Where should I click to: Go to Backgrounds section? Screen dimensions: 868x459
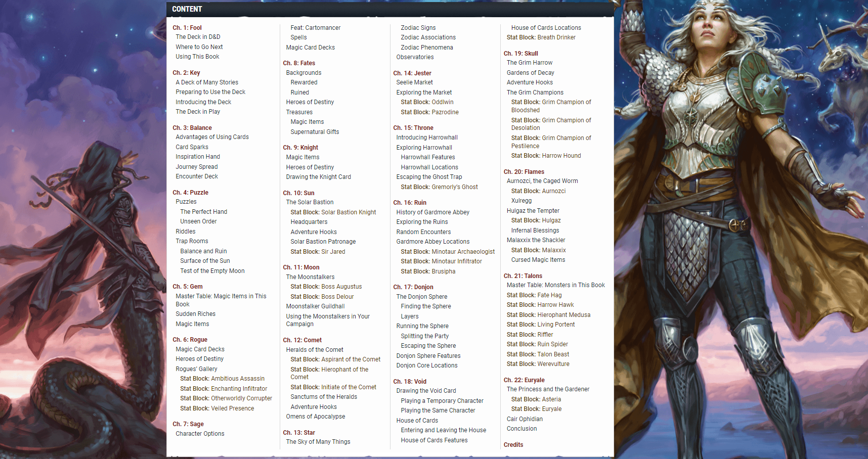(x=303, y=73)
